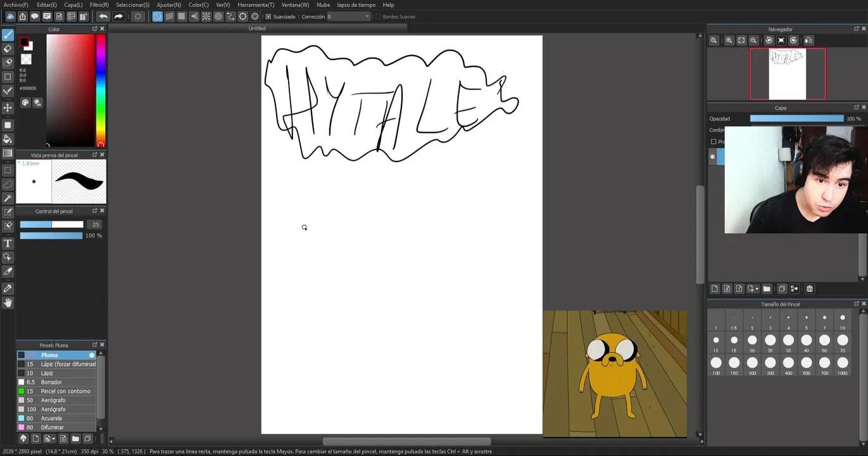Select the Fill (rectangle shape) tool
Screen dimensions: 868x456
coord(8,125)
